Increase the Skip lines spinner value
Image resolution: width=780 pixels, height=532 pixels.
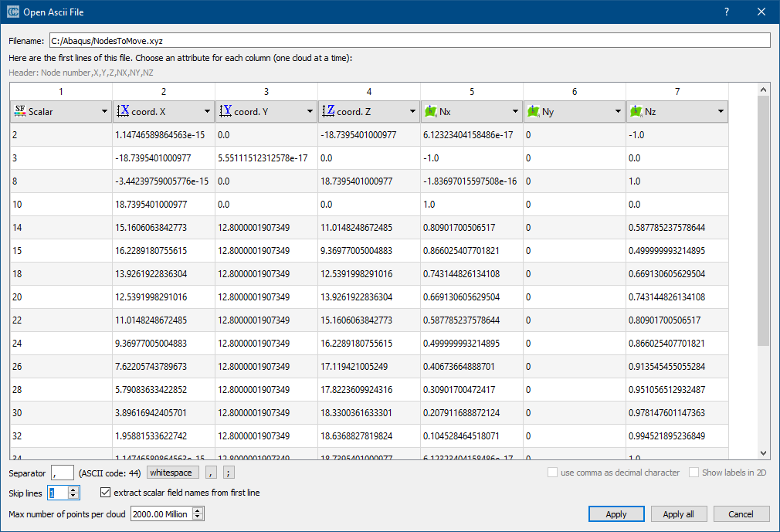73,489
